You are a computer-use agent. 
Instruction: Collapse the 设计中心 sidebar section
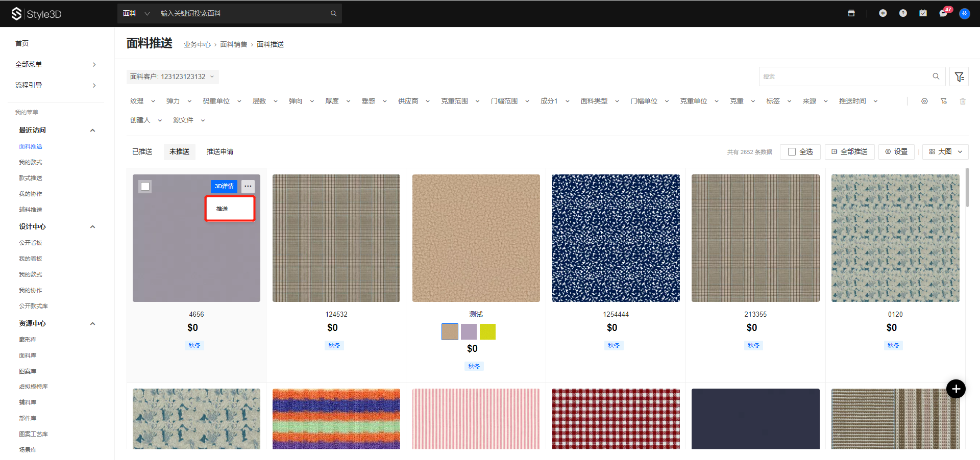tap(92, 227)
